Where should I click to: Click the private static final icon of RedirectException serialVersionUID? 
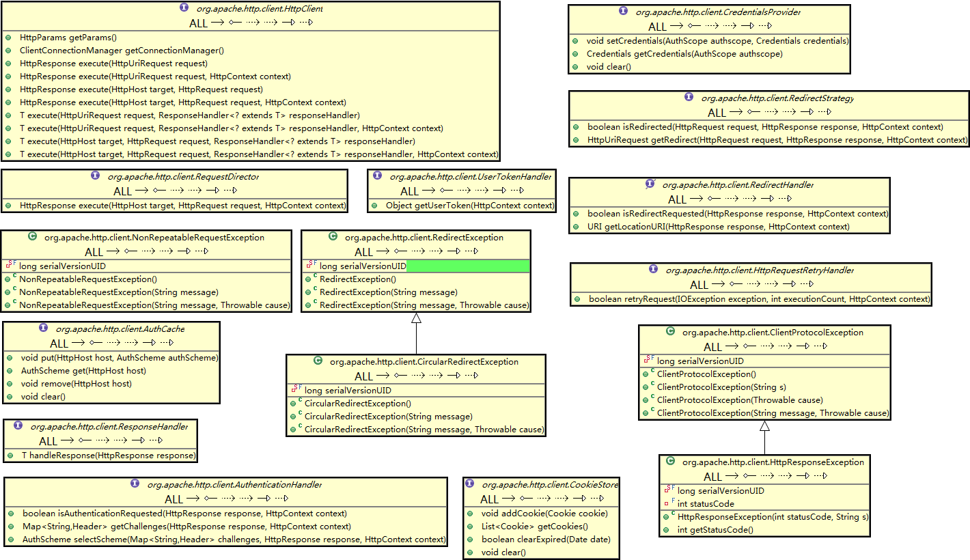pyautogui.click(x=311, y=265)
